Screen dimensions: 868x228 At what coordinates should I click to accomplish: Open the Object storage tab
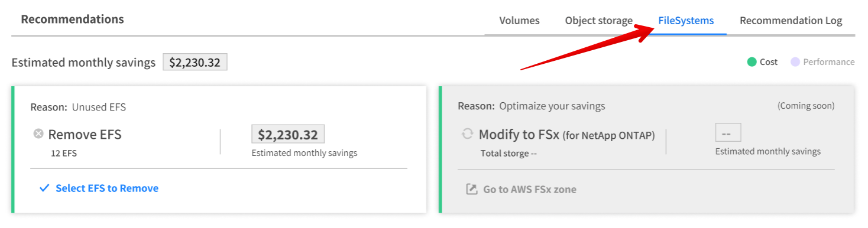pyautogui.click(x=598, y=21)
